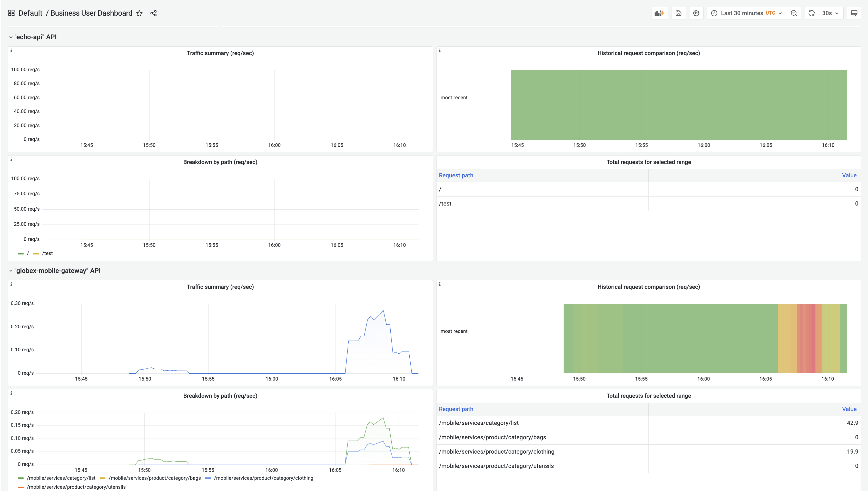
Task: Add a new panel to dashboard
Action: pos(659,13)
